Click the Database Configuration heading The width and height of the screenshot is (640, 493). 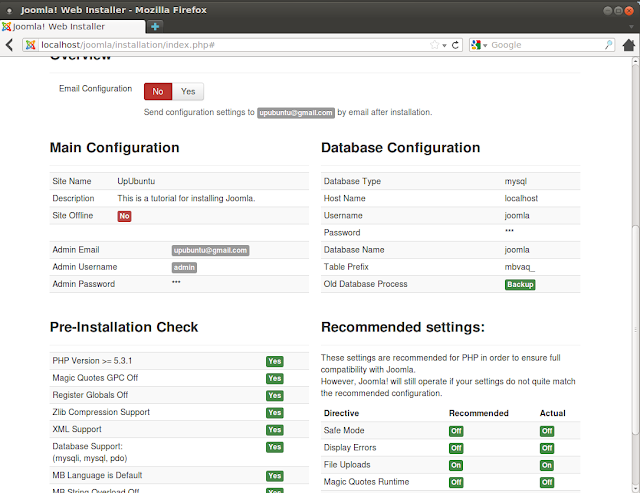coord(400,148)
